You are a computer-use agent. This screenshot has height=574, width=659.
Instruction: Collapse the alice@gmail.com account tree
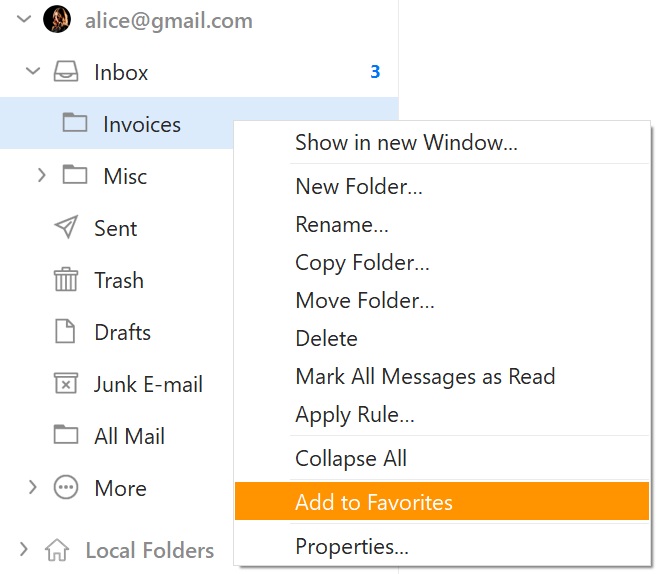[x=24, y=19]
